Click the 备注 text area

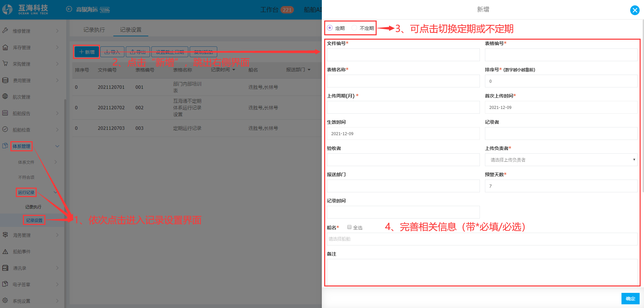pyautogui.click(x=482, y=272)
